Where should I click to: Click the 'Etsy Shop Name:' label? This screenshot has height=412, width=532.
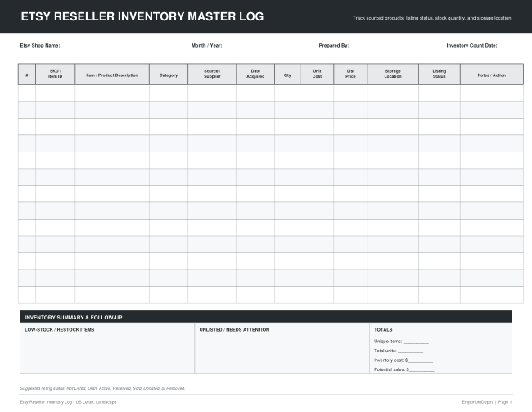click(x=40, y=46)
